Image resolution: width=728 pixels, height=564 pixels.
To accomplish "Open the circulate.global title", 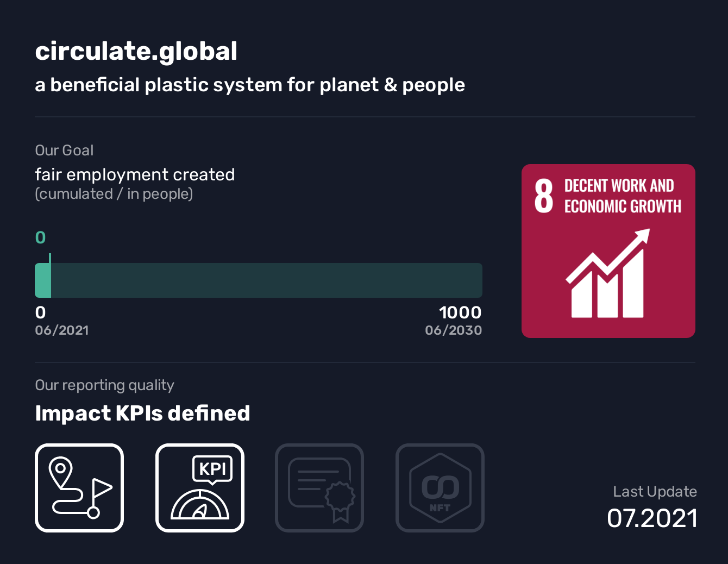I will click(x=136, y=52).
